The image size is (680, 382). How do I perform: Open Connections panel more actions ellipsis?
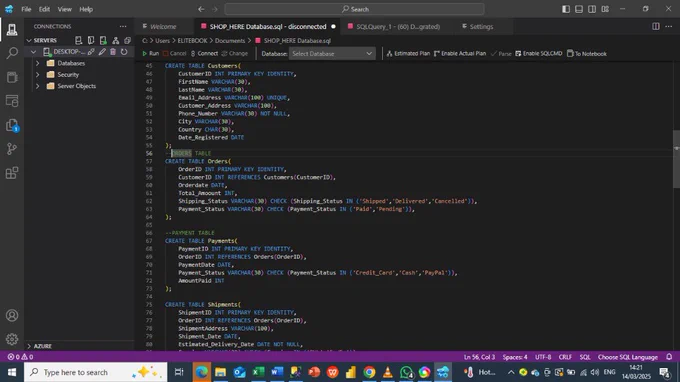pyautogui.click(x=123, y=26)
